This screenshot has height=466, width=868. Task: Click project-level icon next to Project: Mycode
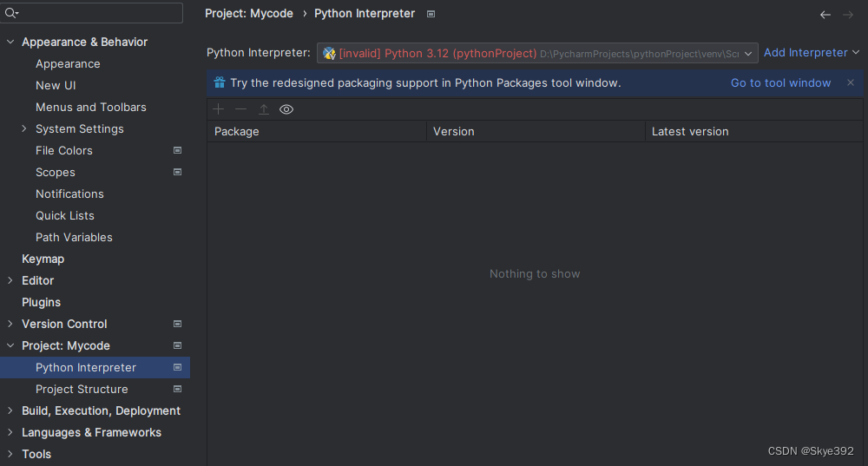(178, 345)
